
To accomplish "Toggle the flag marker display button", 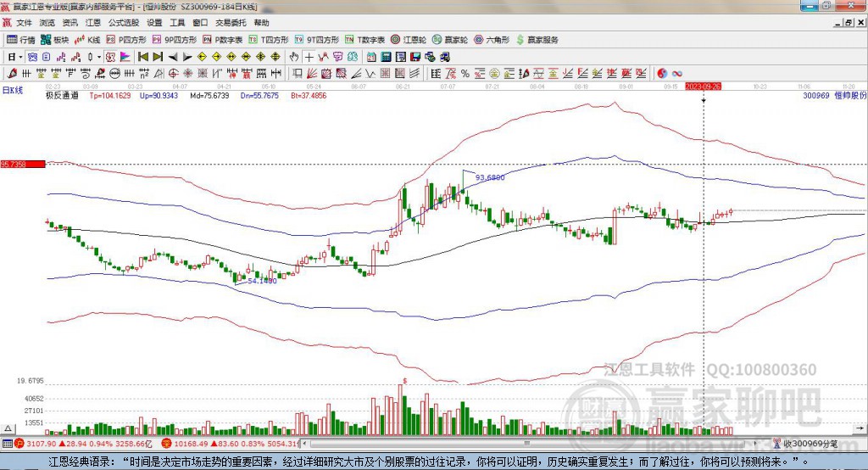I will coord(125,57).
